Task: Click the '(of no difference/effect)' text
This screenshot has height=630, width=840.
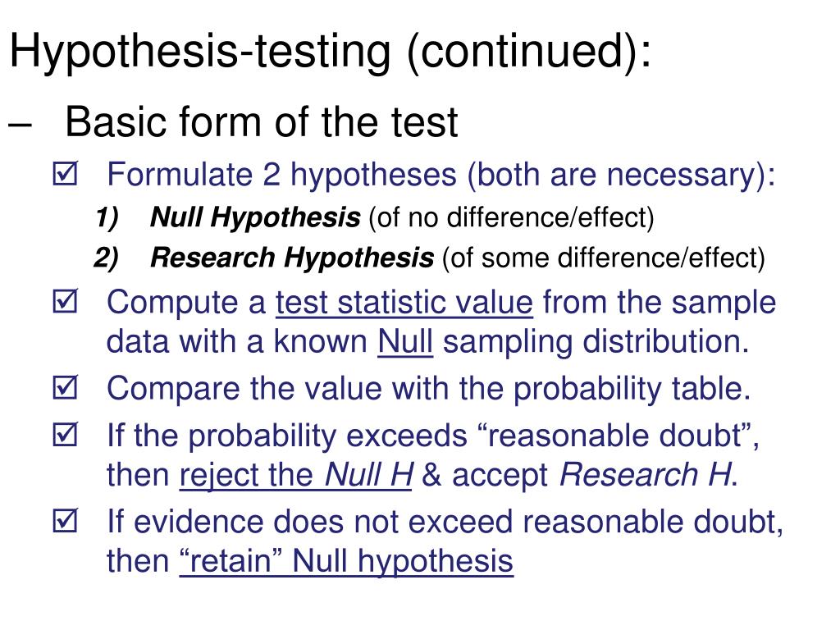Action: 512,218
